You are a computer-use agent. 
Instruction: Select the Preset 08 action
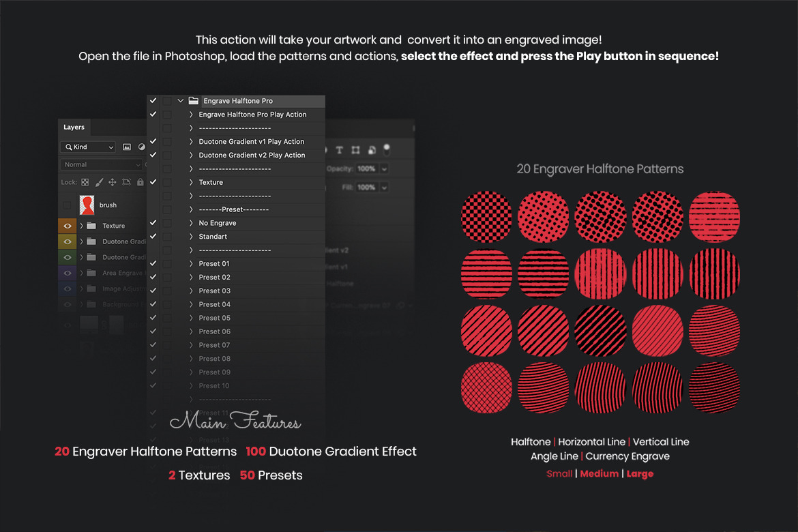click(214, 359)
